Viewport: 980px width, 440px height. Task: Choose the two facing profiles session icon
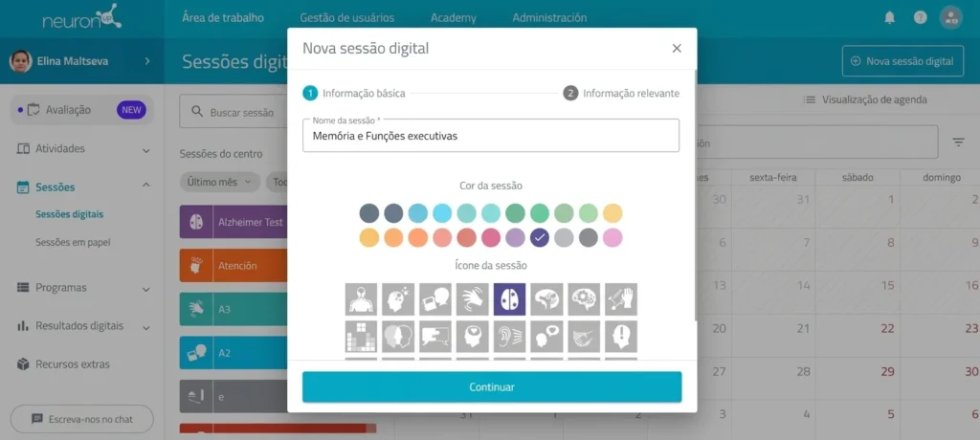(398, 337)
